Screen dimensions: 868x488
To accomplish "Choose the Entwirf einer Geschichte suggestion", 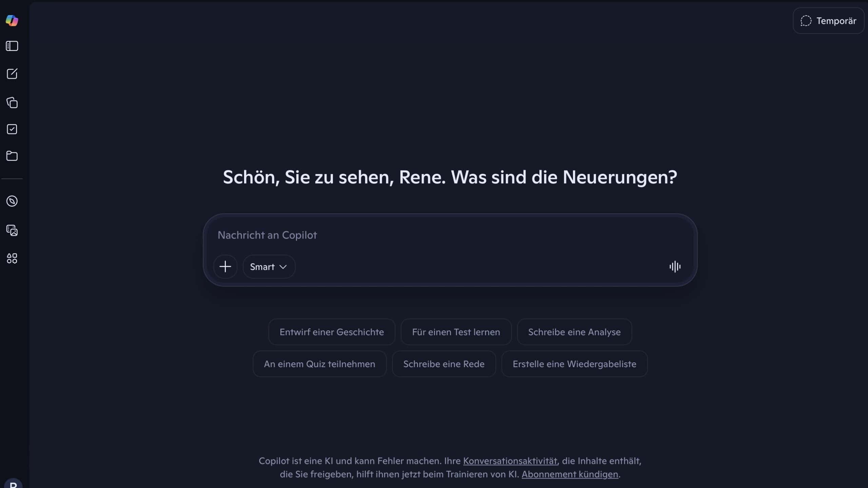I will pyautogui.click(x=332, y=332).
